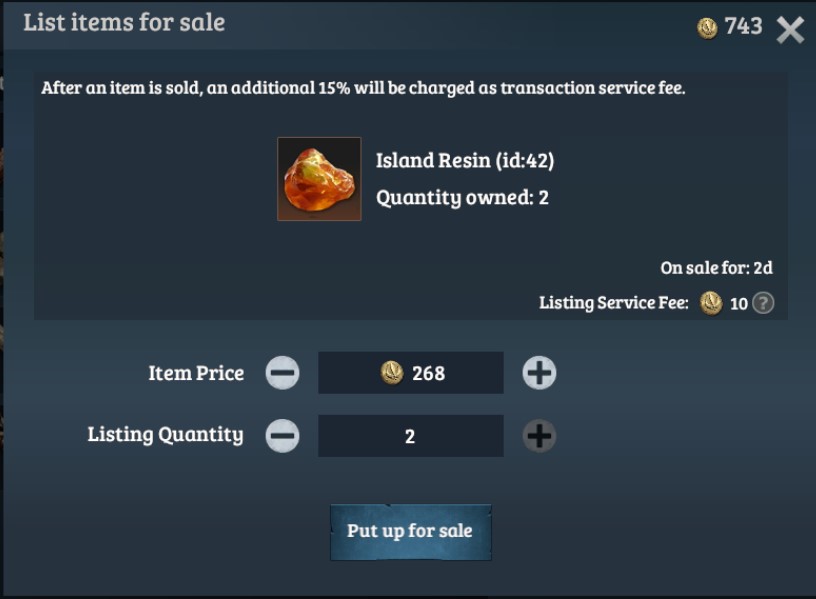Click the Item Price label
816x599 pixels.
point(196,373)
